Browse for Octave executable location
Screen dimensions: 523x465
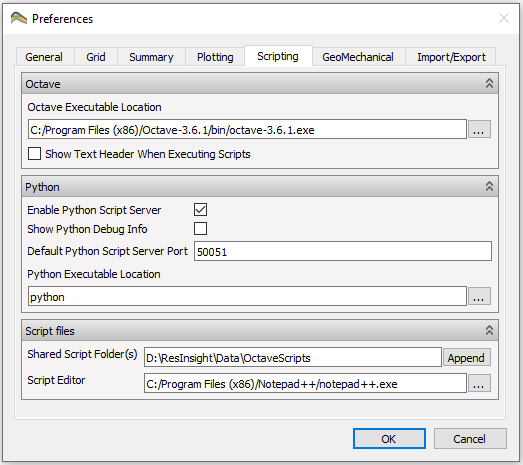click(x=479, y=129)
